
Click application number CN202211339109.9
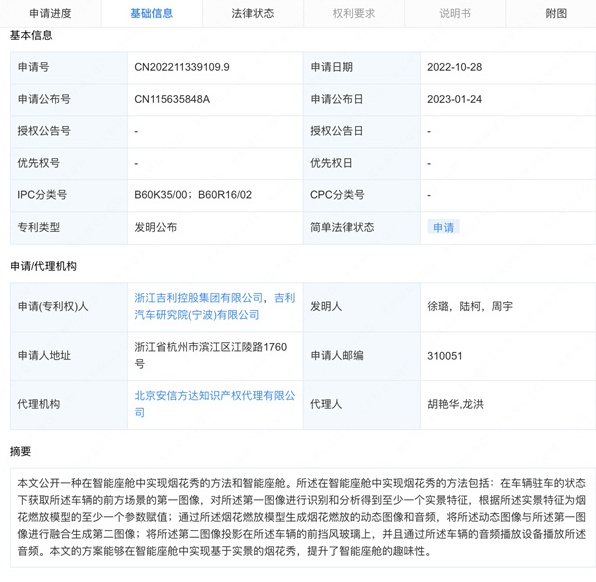pyautogui.click(x=182, y=67)
